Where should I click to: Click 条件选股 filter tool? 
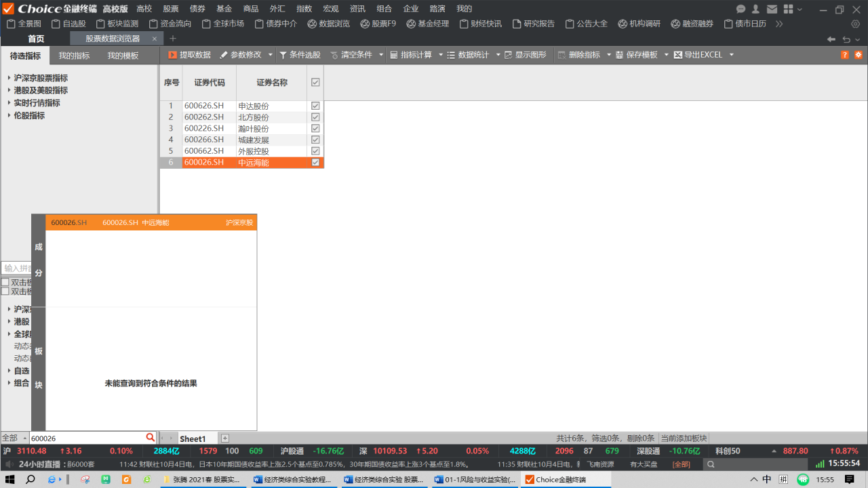pyautogui.click(x=300, y=55)
